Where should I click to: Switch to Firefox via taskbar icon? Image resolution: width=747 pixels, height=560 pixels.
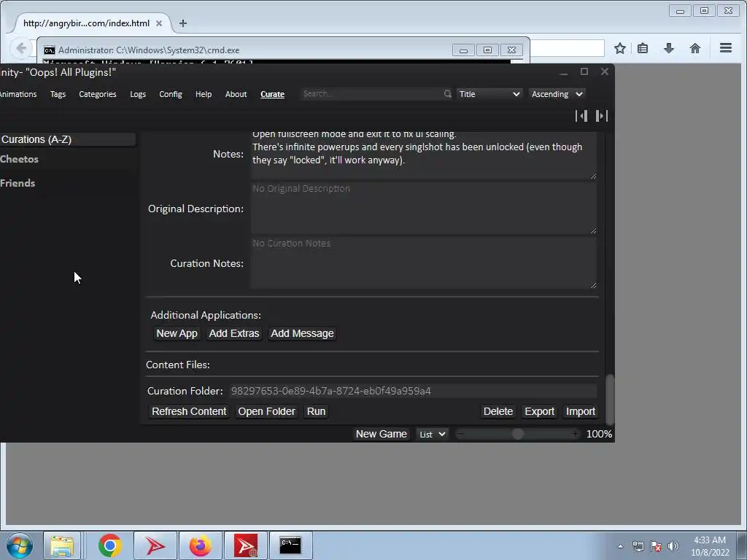(x=200, y=545)
